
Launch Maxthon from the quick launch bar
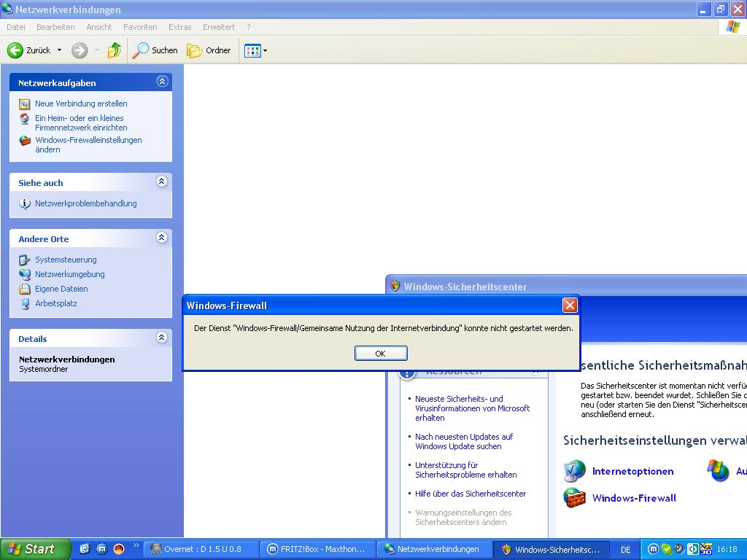[x=102, y=549]
